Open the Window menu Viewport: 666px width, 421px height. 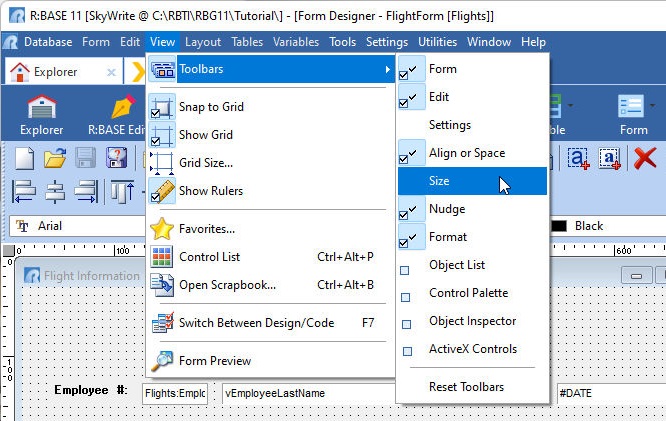click(489, 42)
